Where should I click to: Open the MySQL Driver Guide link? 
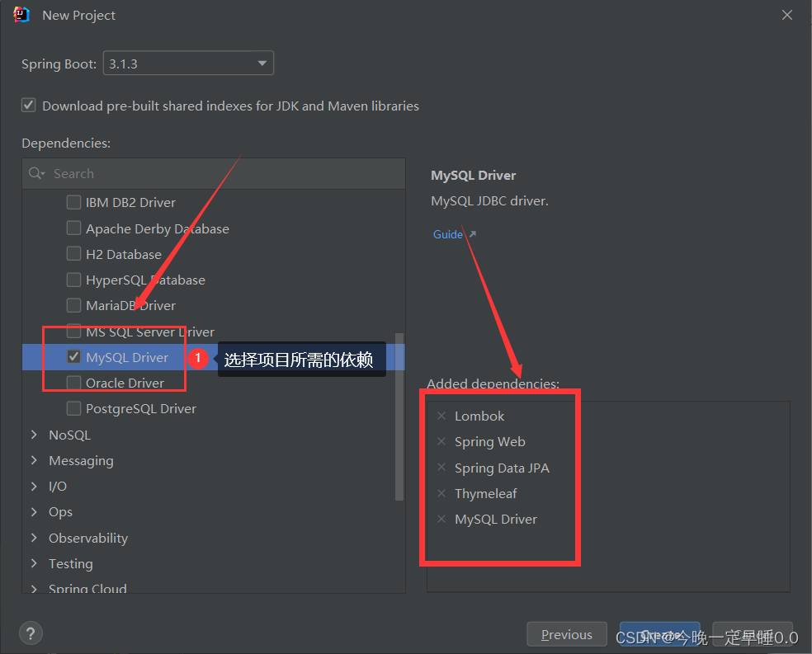tap(448, 234)
